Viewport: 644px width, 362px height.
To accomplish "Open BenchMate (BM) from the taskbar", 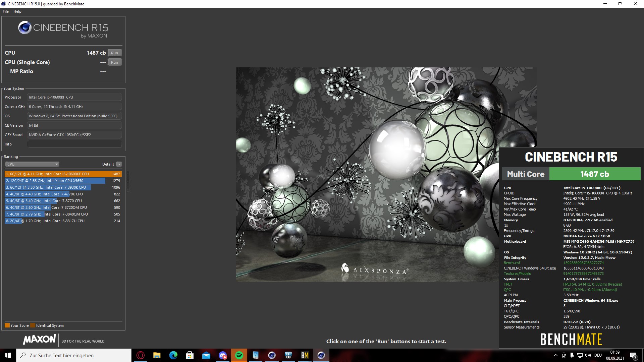I will (305, 355).
